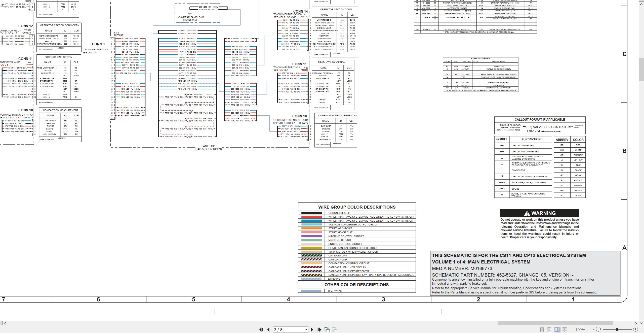Click the horizontal scrollbar thumb
Image resolution: width=644 pixels, height=333 pixels.
tap(555, 323)
